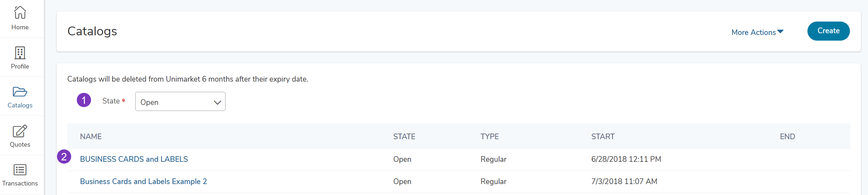This screenshot has width=868, height=195.
Task: Click the START column header
Action: click(x=603, y=137)
